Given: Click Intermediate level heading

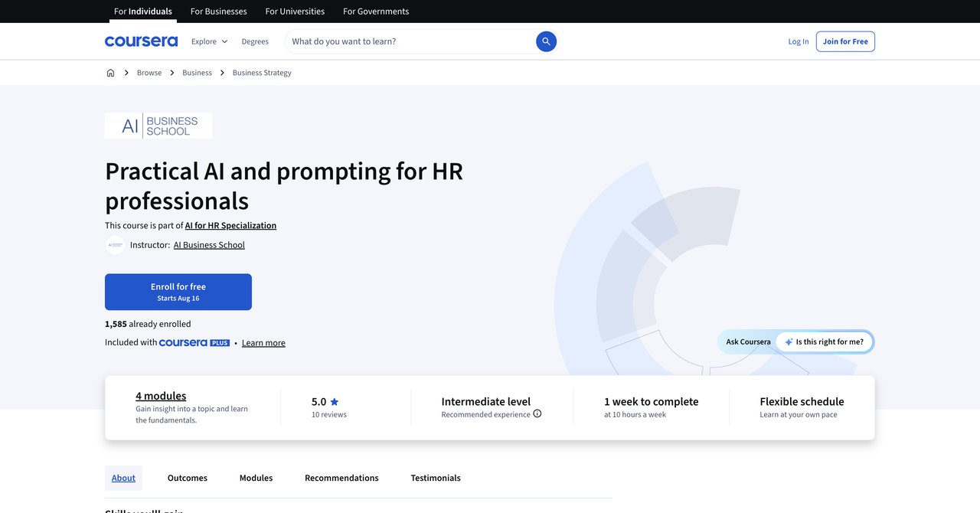Looking at the screenshot, I should [486, 401].
